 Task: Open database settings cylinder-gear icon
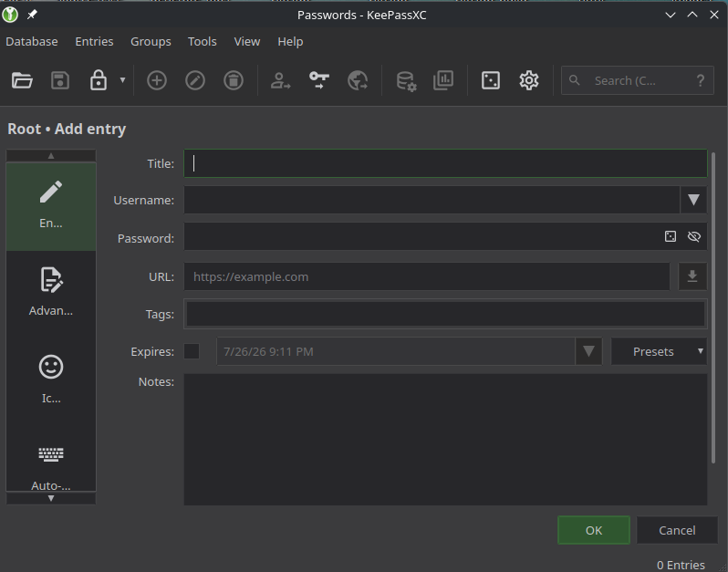click(406, 80)
